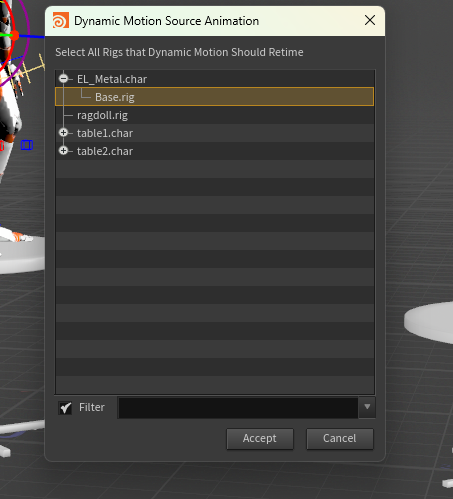The height and width of the screenshot is (499, 453).
Task: Expand the table1.char tree node
Action: click(63, 133)
